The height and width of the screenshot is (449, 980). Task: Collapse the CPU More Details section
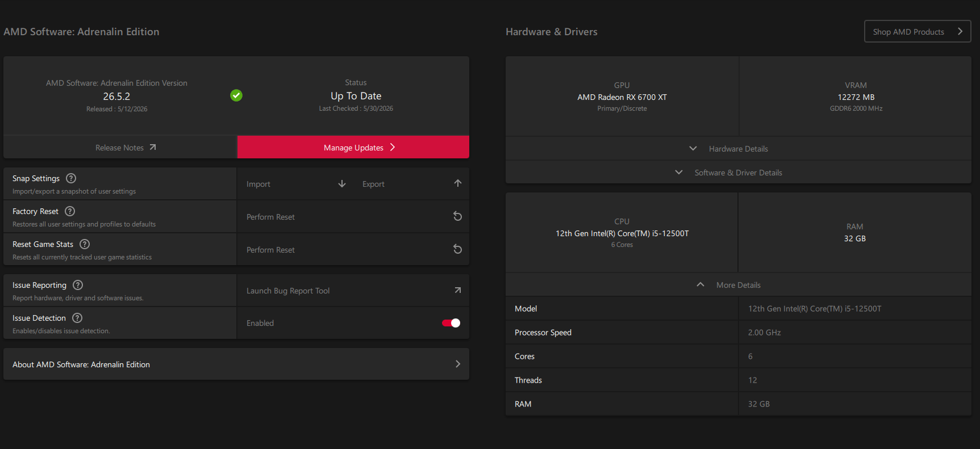tap(738, 285)
